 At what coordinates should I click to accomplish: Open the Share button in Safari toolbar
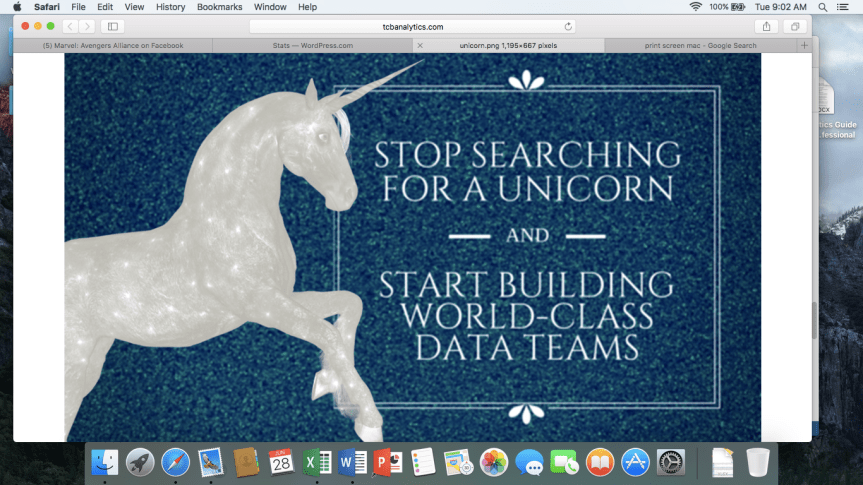(x=767, y=26)
